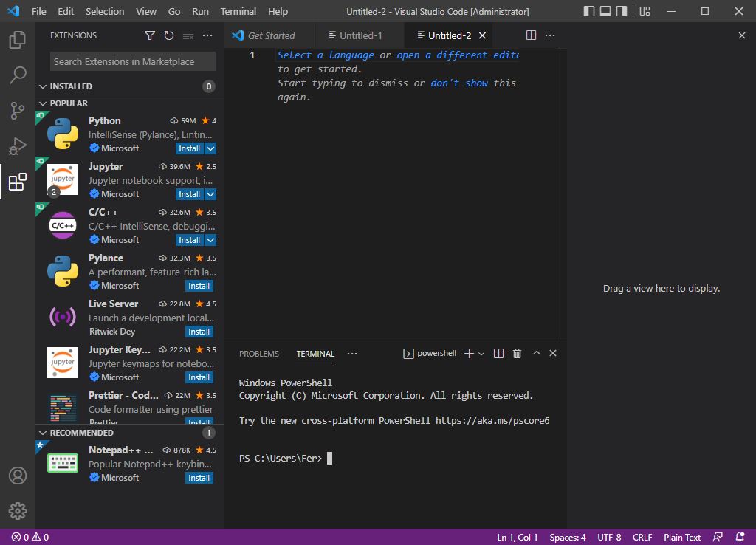Screen dimensions: 756x545
Task: Change line ending via CRLF status item
Action: [x=642, y=538]
